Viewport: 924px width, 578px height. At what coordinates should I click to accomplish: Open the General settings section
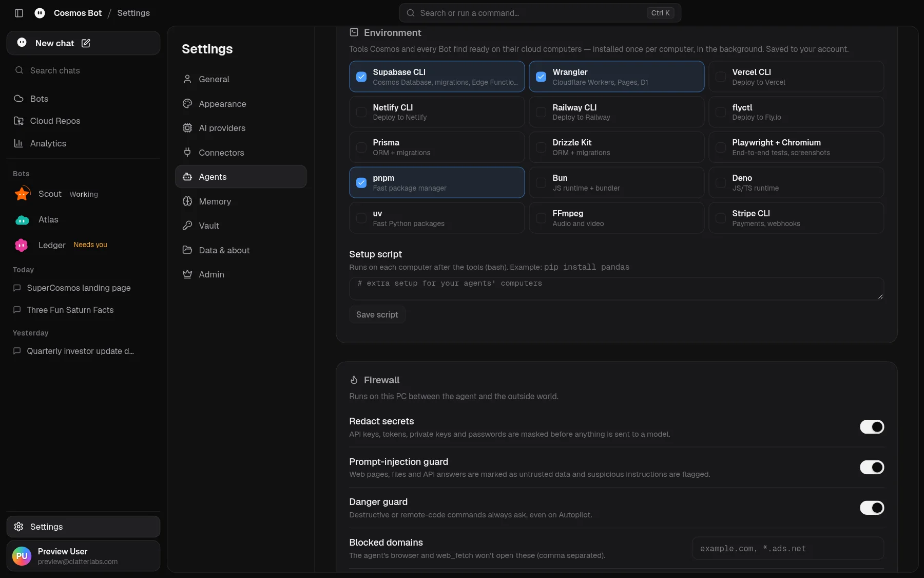pos(241,79)
